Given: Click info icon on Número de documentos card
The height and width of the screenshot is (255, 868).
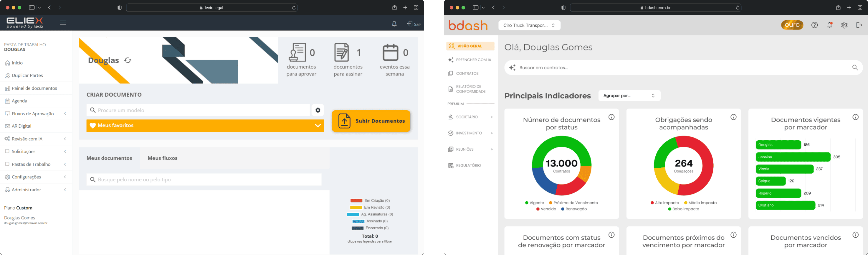Looking at the screenshot, I should 611,117.
